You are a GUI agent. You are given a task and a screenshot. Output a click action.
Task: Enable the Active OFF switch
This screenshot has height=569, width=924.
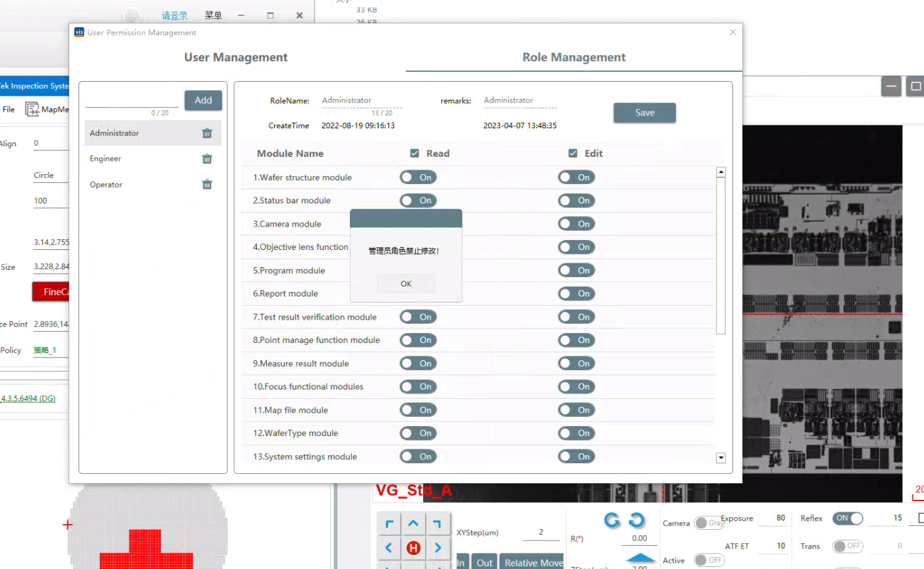[709, 560]
